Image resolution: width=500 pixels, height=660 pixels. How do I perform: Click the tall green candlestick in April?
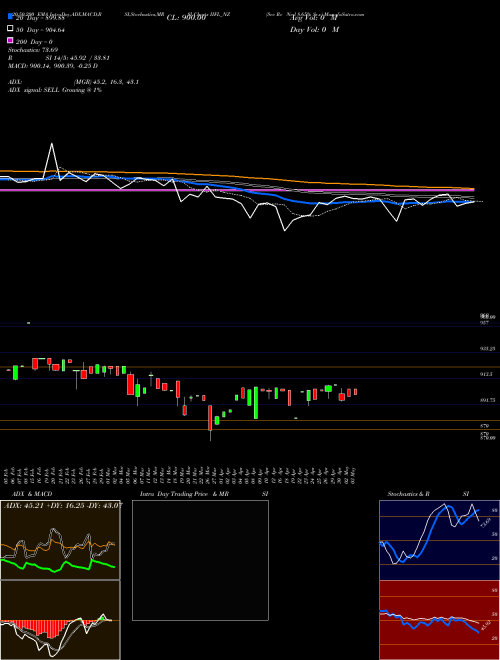[x=255, y=403]
